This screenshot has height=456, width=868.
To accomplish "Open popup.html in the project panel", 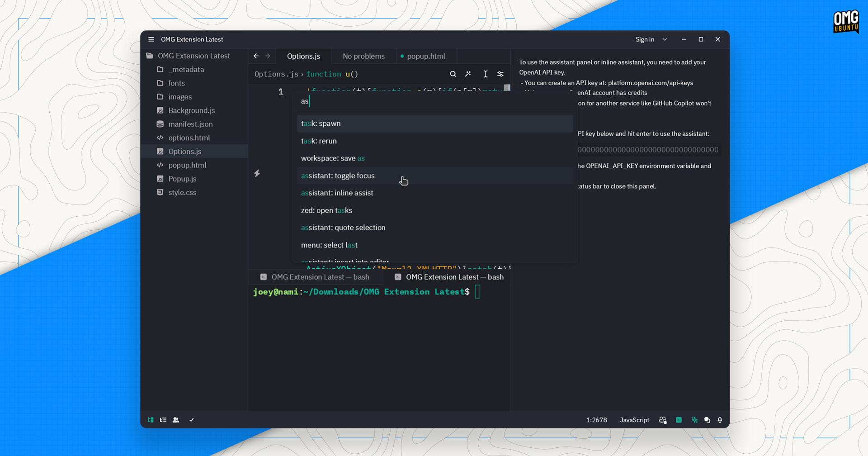I will pos(194,165).
